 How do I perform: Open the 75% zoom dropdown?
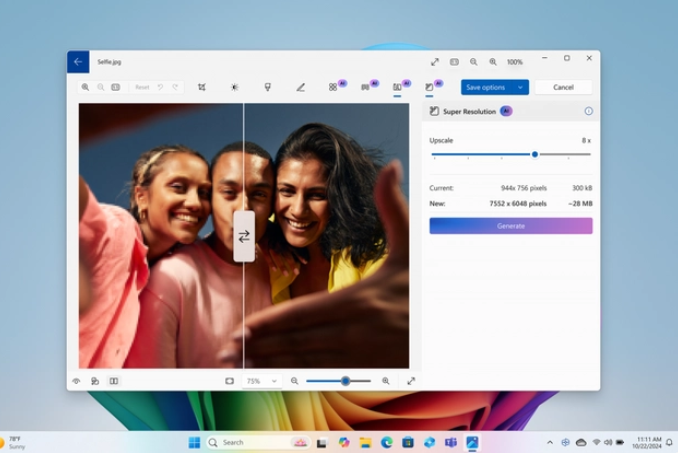click(261, 381)
